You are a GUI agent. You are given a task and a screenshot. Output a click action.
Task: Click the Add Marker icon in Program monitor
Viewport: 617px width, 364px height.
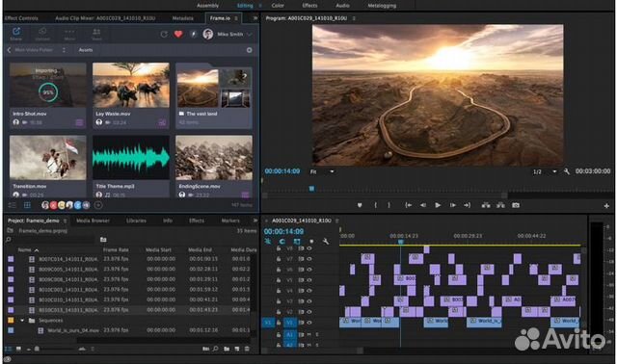360,205
